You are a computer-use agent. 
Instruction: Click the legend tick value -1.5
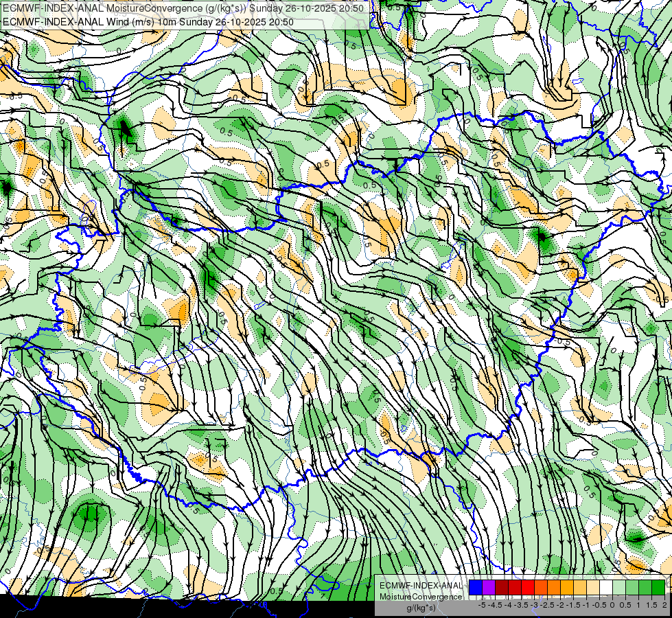(x=573, y=605)
